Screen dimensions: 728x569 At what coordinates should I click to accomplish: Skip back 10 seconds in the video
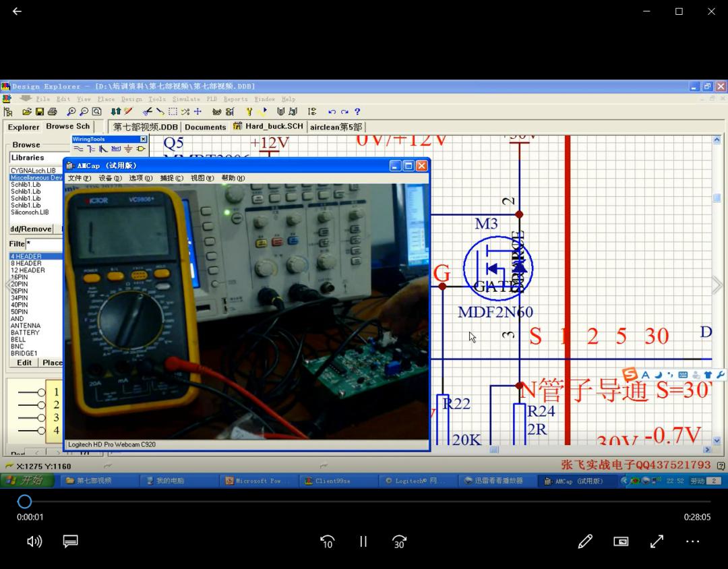point(328,541)
